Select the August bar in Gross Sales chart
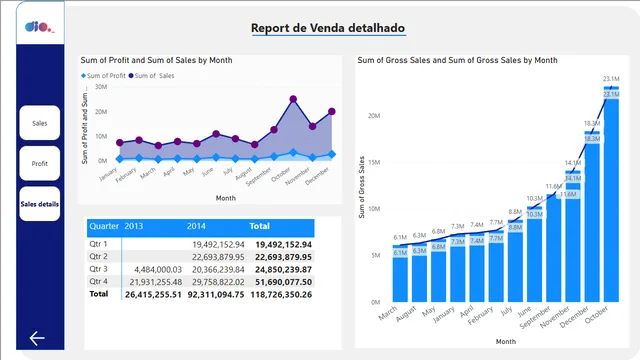Screen dimensions: 640x360 point(419,273)
